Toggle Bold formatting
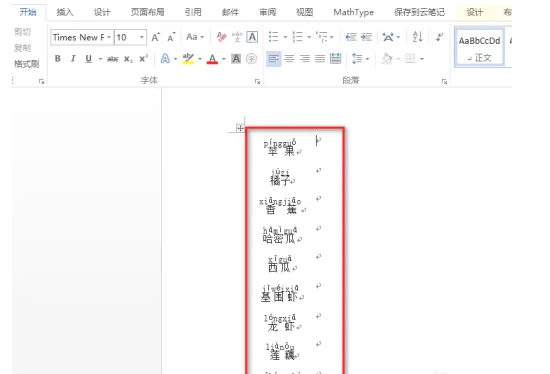The image size is (550, 374). click(x=58, y=59)
